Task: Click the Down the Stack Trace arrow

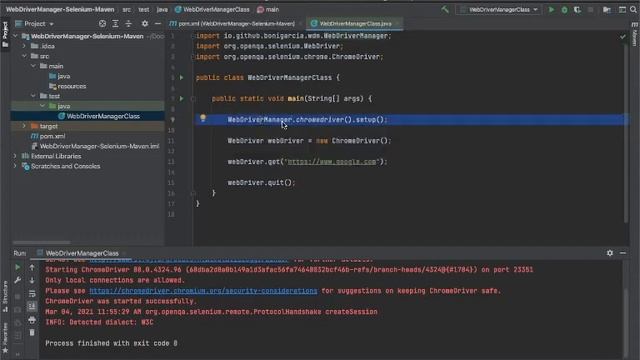Action: (32, 280)
